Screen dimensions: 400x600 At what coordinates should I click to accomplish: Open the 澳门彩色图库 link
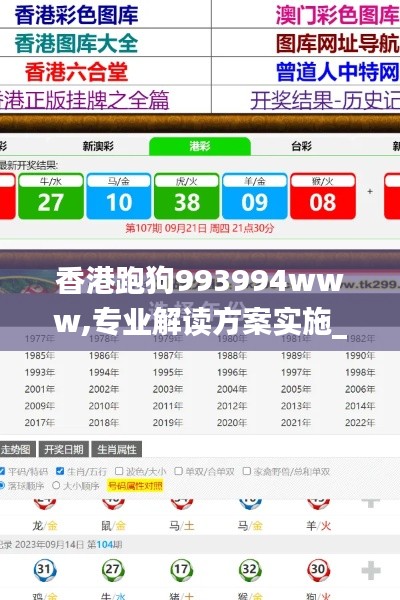(338, 15)
